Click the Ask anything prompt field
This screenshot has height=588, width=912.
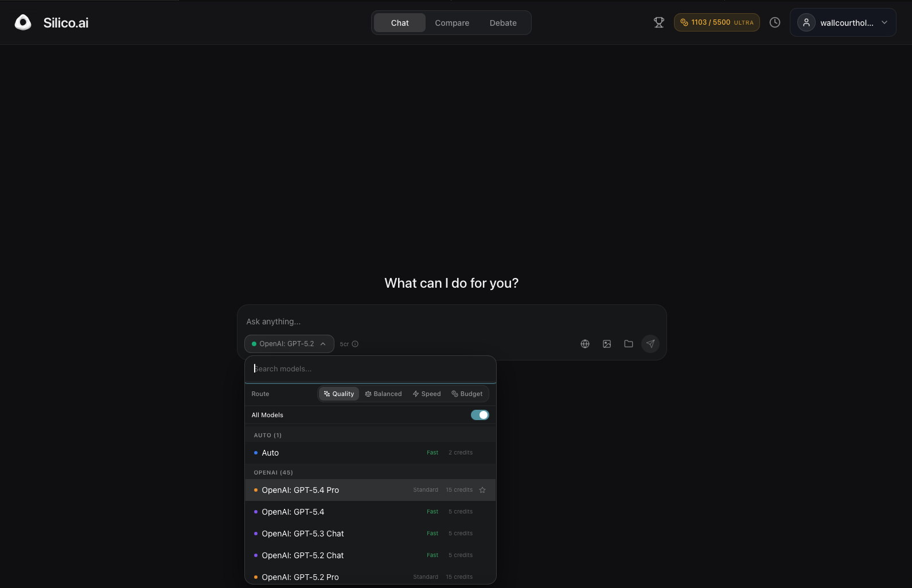coord(451,322)
